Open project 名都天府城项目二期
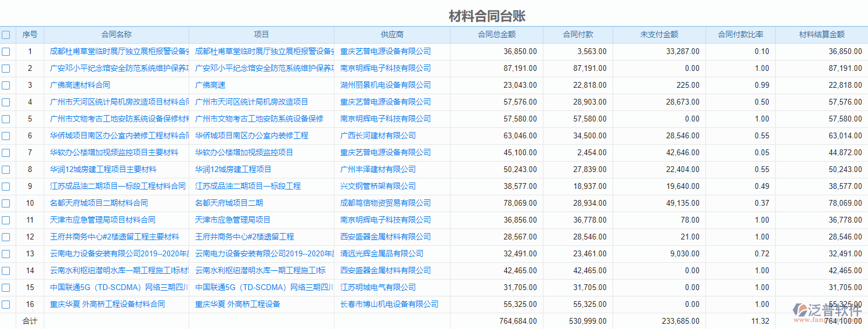868x329 pixels. (x=229, y=203)
